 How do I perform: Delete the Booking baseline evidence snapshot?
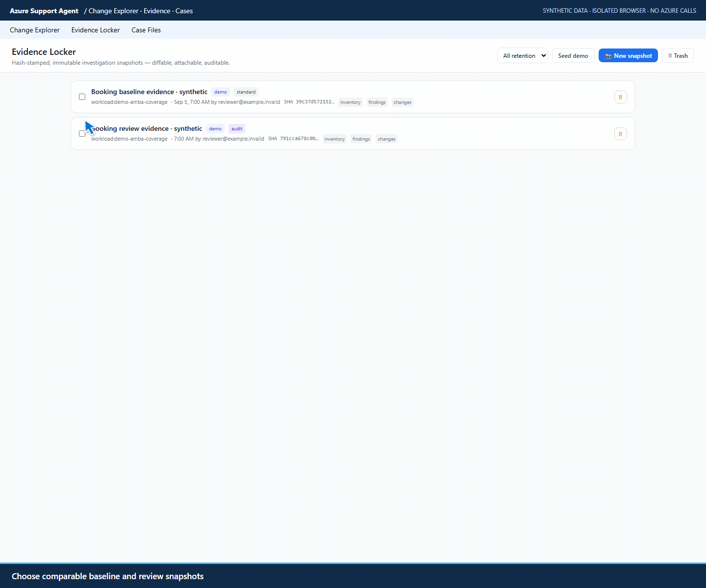620,97
